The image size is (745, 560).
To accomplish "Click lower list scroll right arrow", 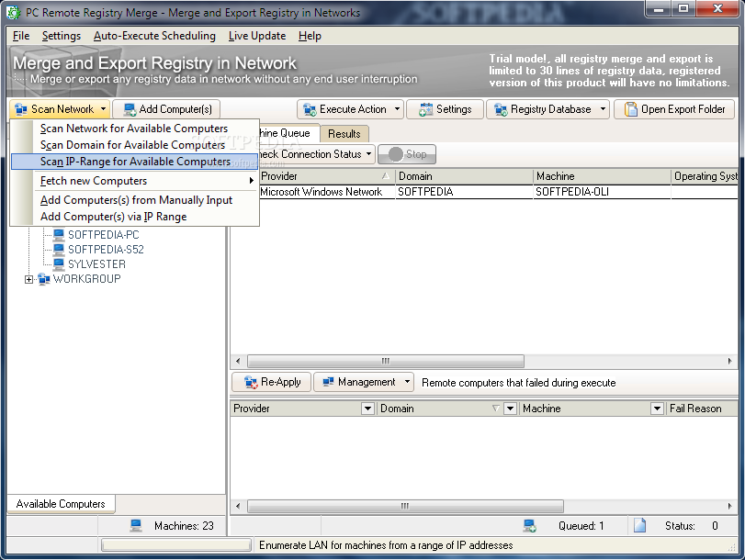I will [x=729, y=507].
